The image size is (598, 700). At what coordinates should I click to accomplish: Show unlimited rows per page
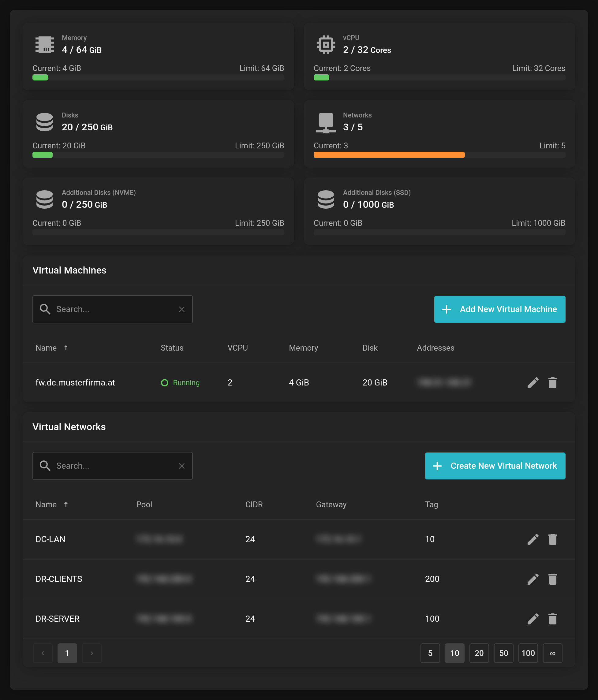[x=553, y=653]
